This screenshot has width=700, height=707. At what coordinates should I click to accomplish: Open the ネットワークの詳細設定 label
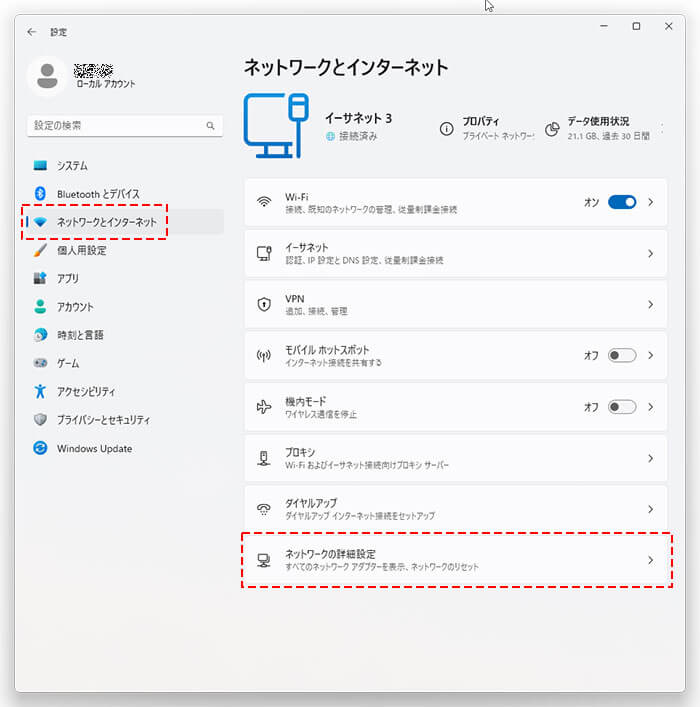click(330, 554)
